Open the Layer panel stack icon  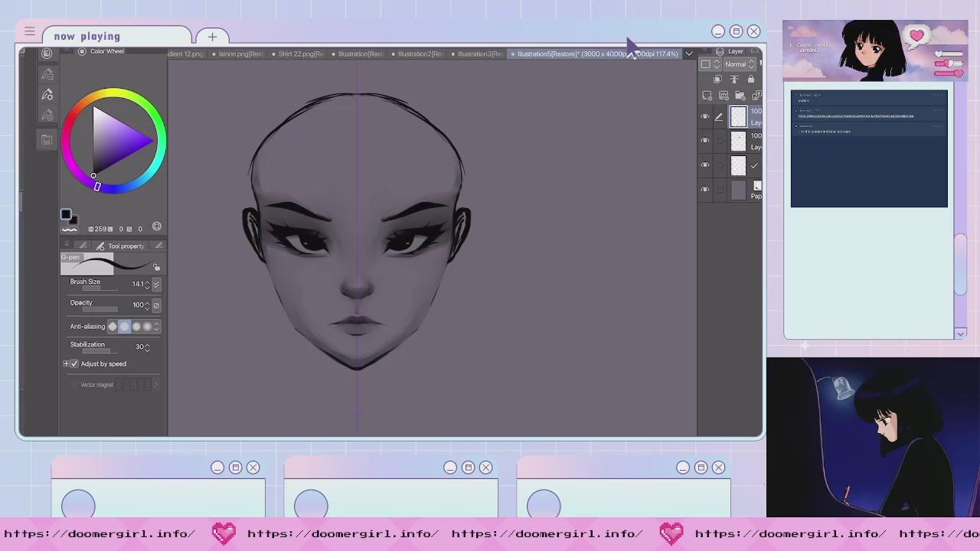click(720, 51)
